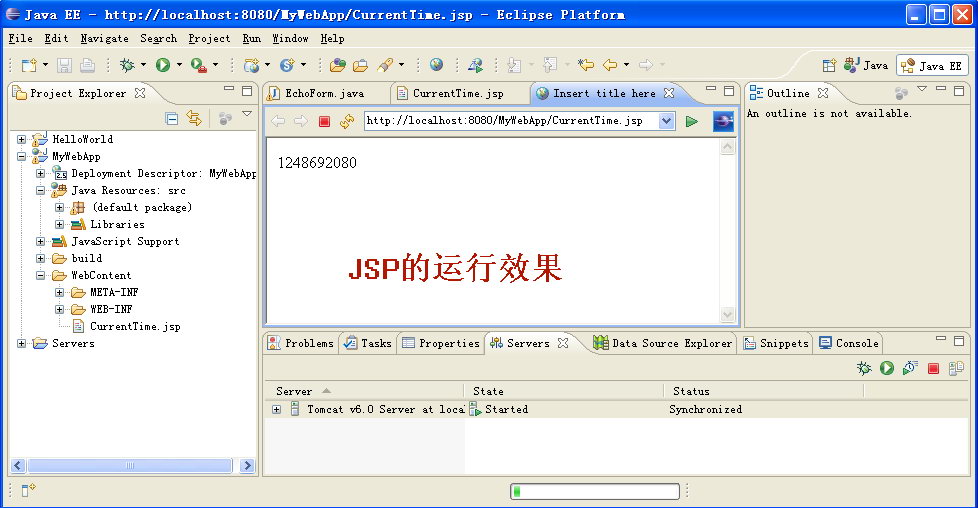Collapse the MyWebApp project node

(x=21, y=156)
